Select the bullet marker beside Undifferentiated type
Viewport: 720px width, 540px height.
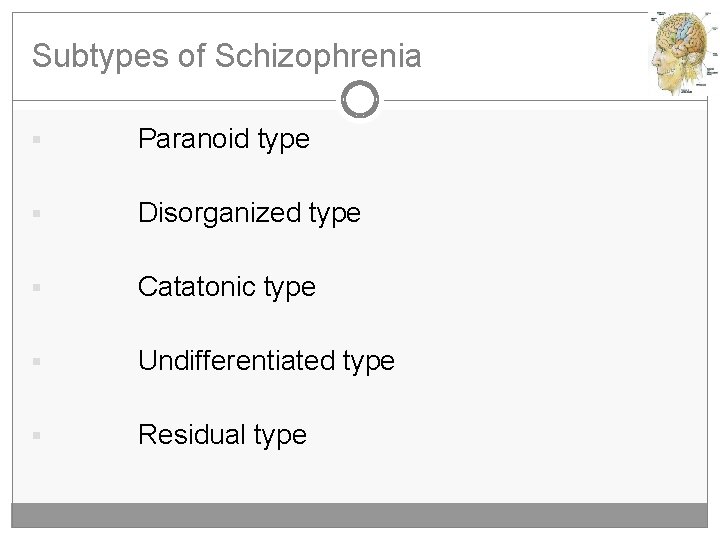coord(36,362)
